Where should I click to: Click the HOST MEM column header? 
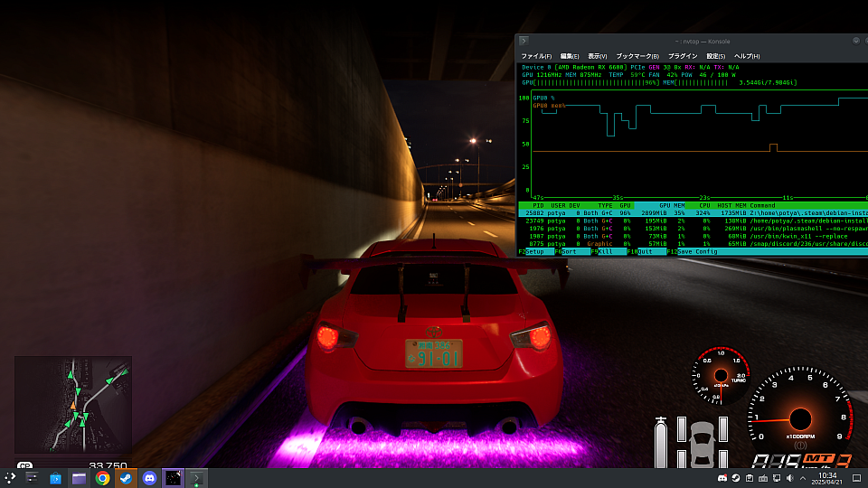pyautogui.click(x=731, y=205)
